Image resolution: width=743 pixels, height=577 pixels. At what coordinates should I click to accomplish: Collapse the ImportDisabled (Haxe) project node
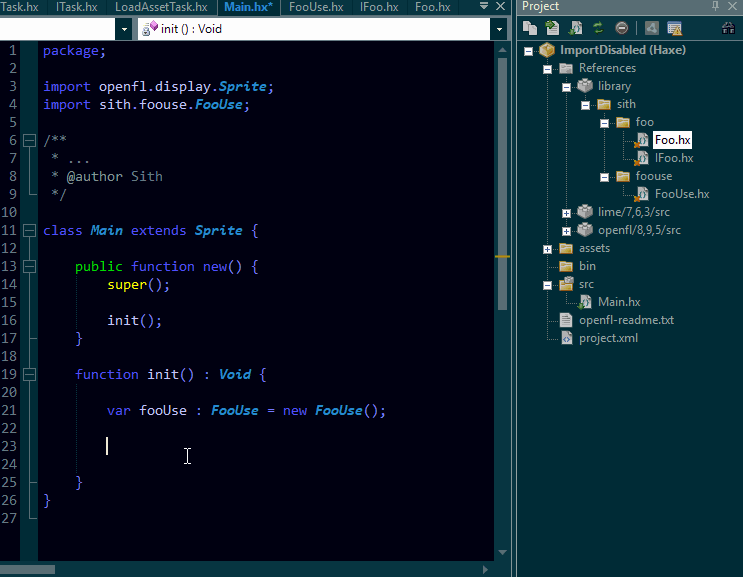pos(528,51)
